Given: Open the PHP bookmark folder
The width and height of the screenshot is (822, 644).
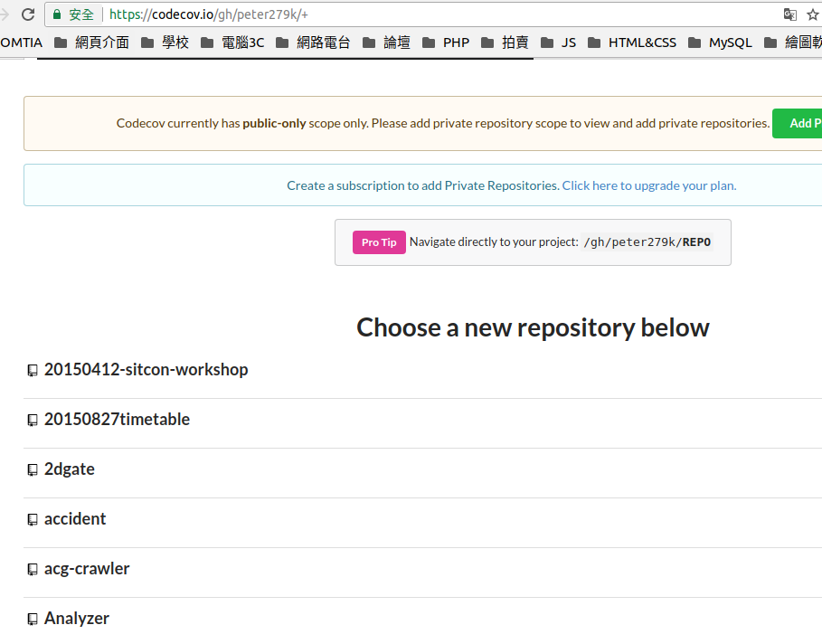Looking at the screenshot, I should [446, 43].
